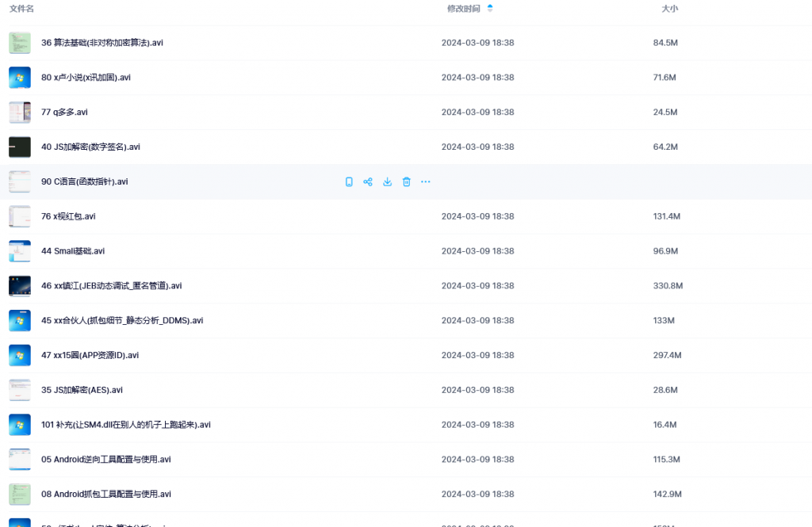Select file name 76 x视红包.avi
The image size is (812, 527).
pyautogui.click(x=68, y=216)
